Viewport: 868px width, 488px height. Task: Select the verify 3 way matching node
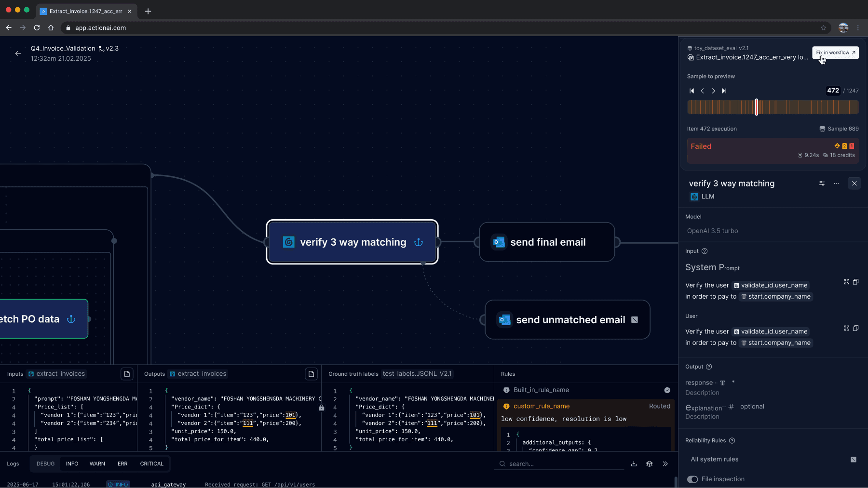coord(352,242)
